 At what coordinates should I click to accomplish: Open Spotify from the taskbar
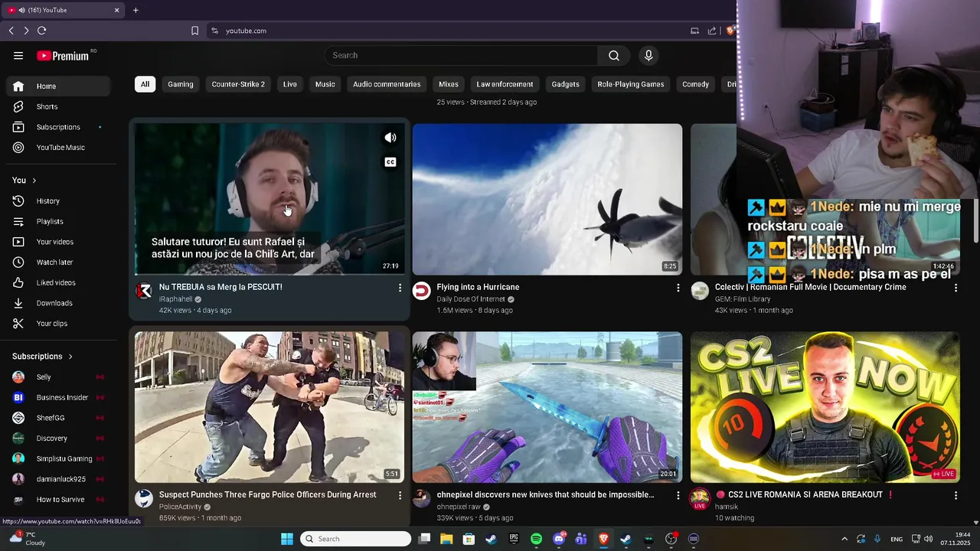pos(536,539)
